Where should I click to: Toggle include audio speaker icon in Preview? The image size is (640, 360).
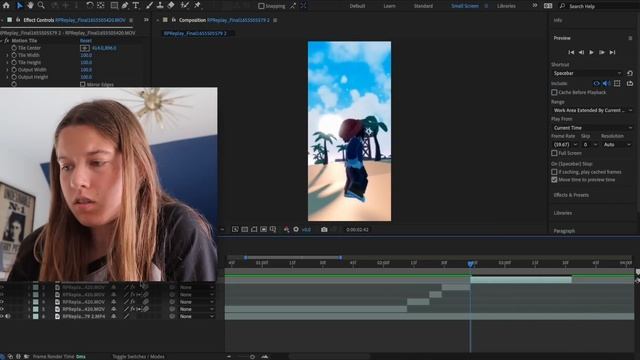[607, 83]
